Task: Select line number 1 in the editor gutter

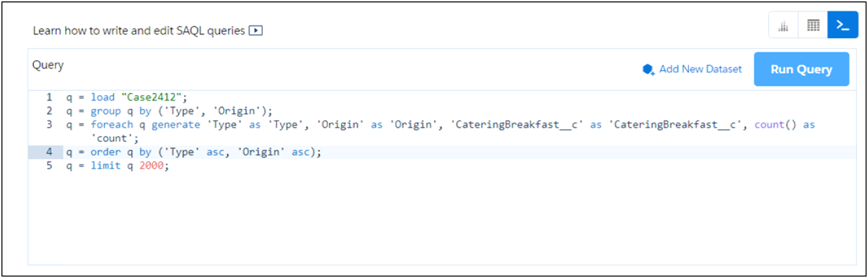Action: 49,97
